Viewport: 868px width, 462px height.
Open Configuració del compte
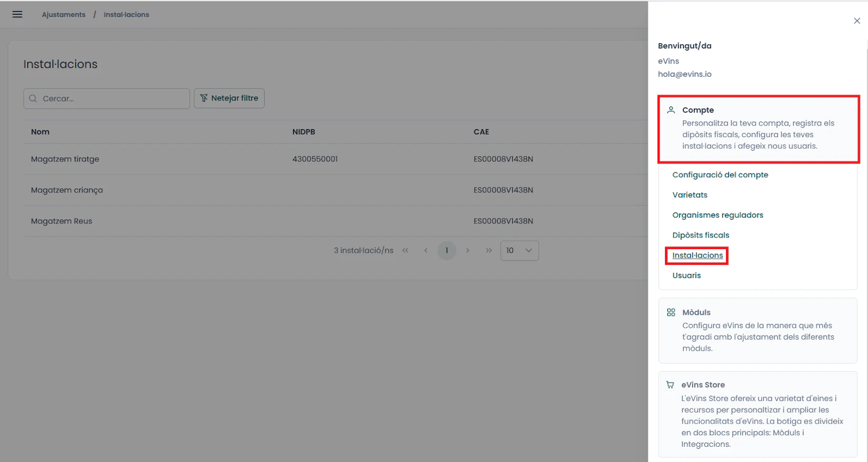pos(720,175)
